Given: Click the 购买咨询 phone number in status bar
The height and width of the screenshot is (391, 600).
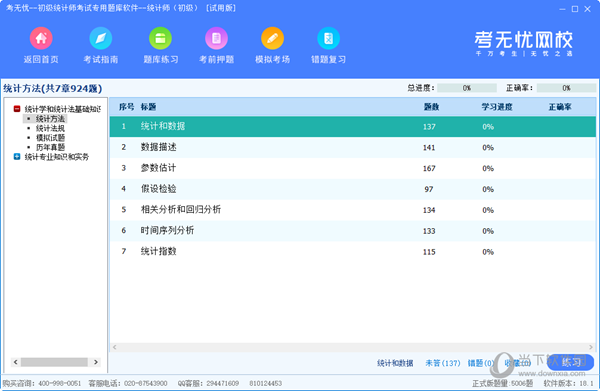Looking at the screenshot, I should tap(60, 383).
